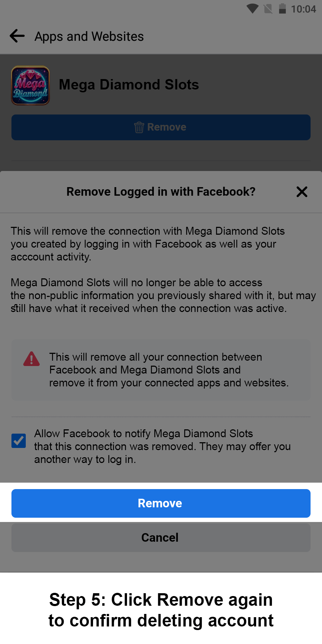This screenshot has height=644, width=322.
Task: Click the Step 5 instruction caption
Action: click(161, 610)
